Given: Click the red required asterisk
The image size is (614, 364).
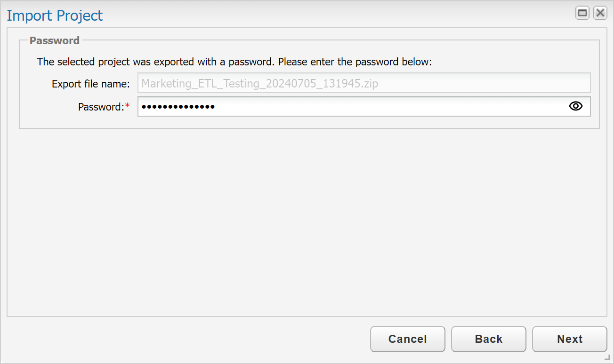Looking at the screenshot, I should pyautogui.click(x=127, y=106).
